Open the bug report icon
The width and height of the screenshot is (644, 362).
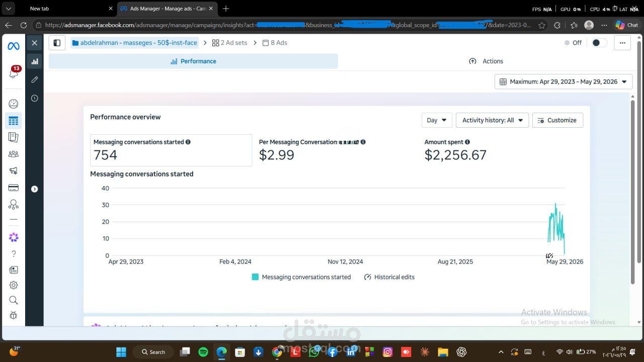click(14, 316)
